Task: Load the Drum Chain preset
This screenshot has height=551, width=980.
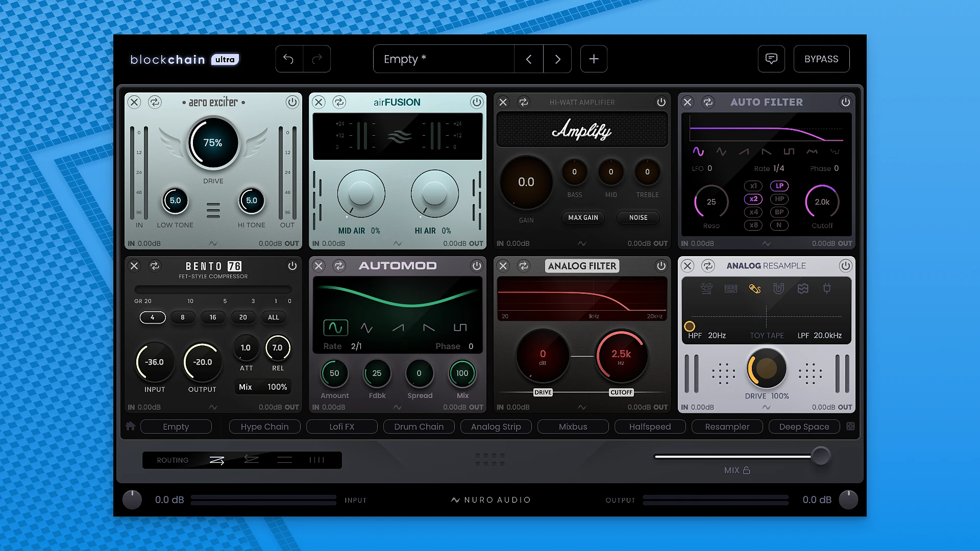Action: [419, 427]
